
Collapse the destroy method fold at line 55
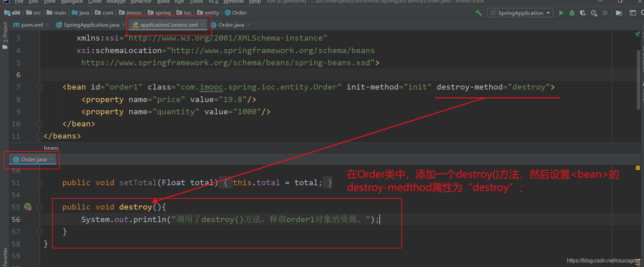coord(40,207)
